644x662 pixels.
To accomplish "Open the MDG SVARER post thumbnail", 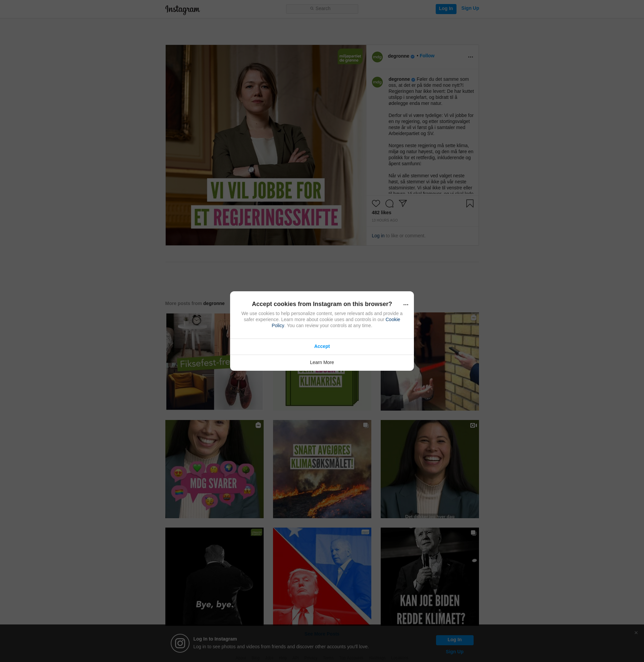I will (214, 469).
